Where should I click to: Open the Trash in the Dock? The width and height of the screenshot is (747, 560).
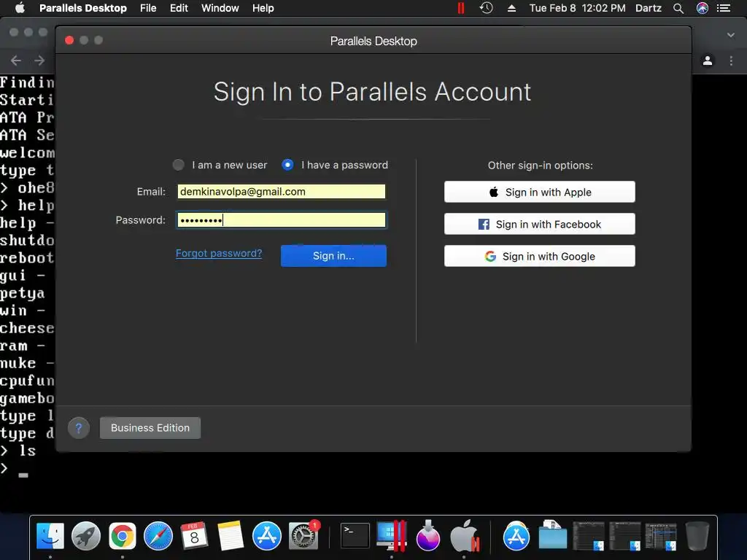click(x=697, y=536)
